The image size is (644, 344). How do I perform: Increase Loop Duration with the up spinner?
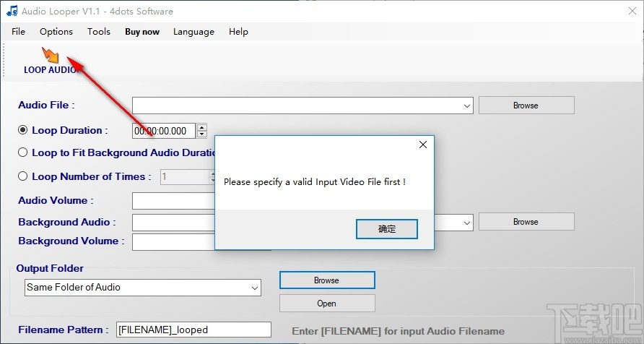coord(201,127)
